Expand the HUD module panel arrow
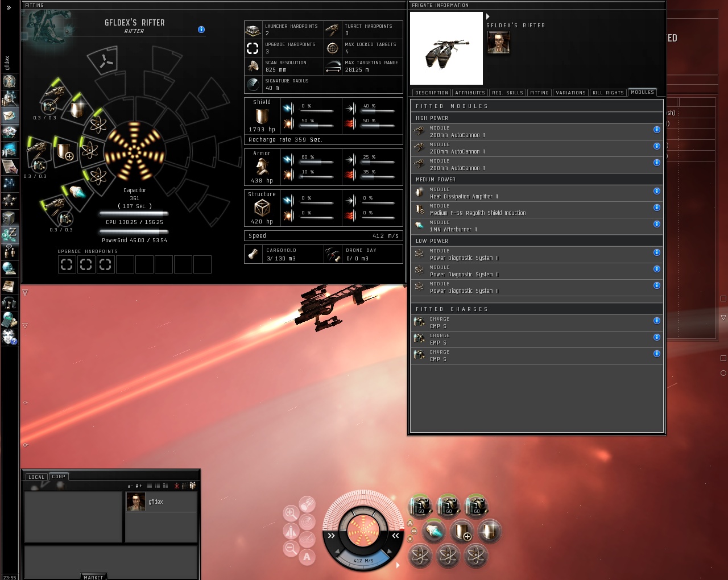The height and width of the screenshot is (580, 728). (x=398, y=565)
